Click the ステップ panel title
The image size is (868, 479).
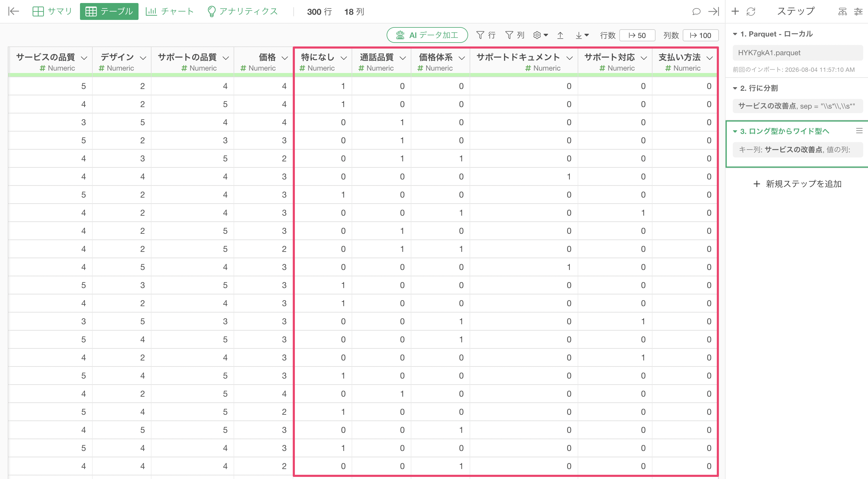coord(796,11)
